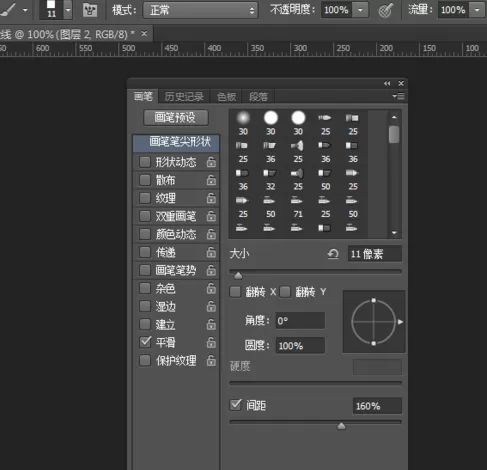The image size is (487, 470).
Task: Click the 不透明度 100% value field
Action: (x=336, y=10)
